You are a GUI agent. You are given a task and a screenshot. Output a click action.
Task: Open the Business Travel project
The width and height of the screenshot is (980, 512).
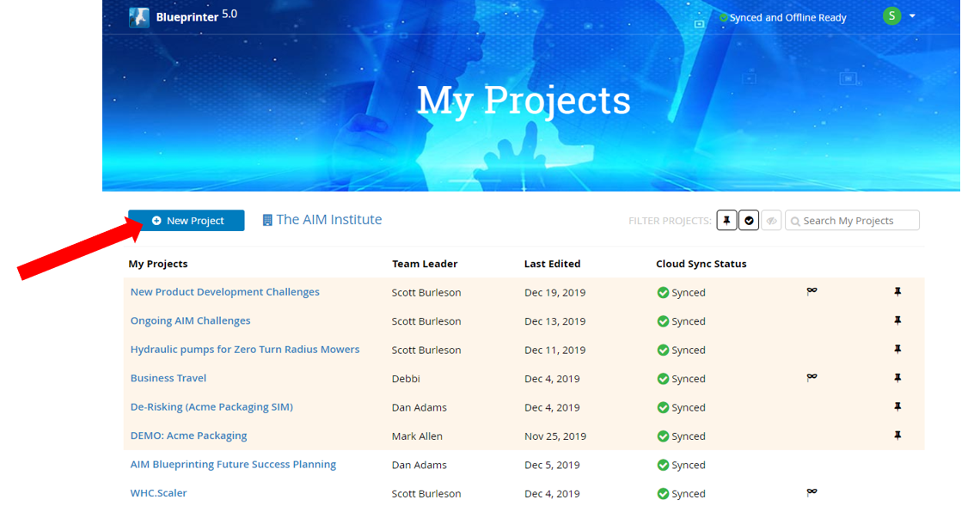click(x=168, y=378)
